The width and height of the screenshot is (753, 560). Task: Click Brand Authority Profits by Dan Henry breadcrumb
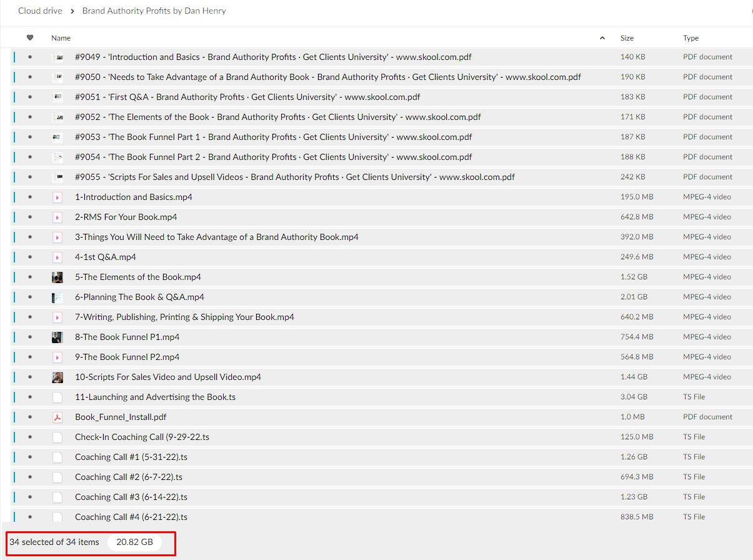click(x=154, y=11)
